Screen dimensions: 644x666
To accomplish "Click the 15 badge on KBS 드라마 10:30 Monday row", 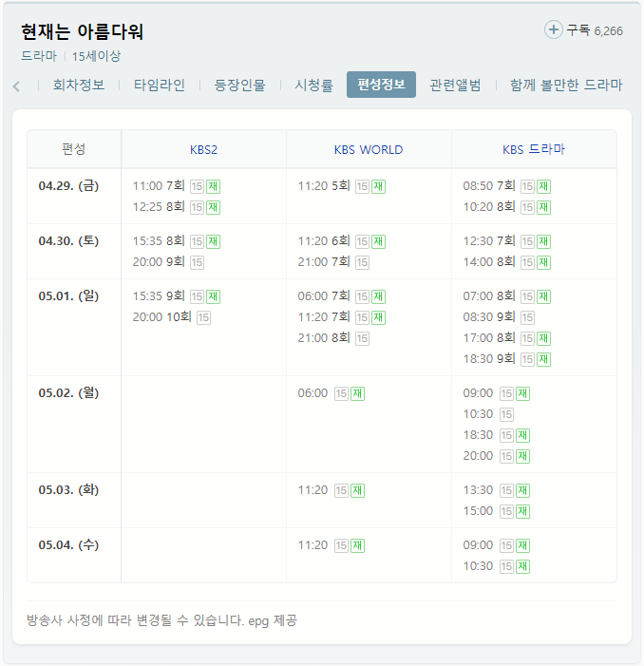I will click(x=506, y=414).
